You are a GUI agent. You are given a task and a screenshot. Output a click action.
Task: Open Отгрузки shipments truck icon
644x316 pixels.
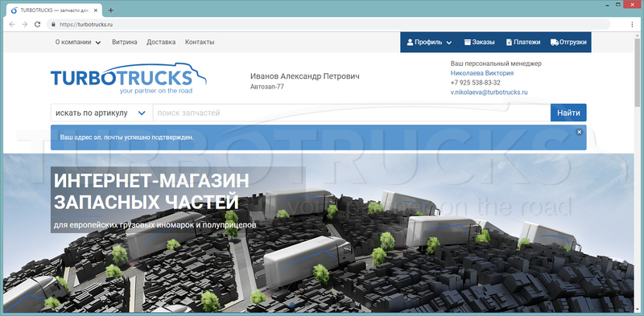(555, 43)
